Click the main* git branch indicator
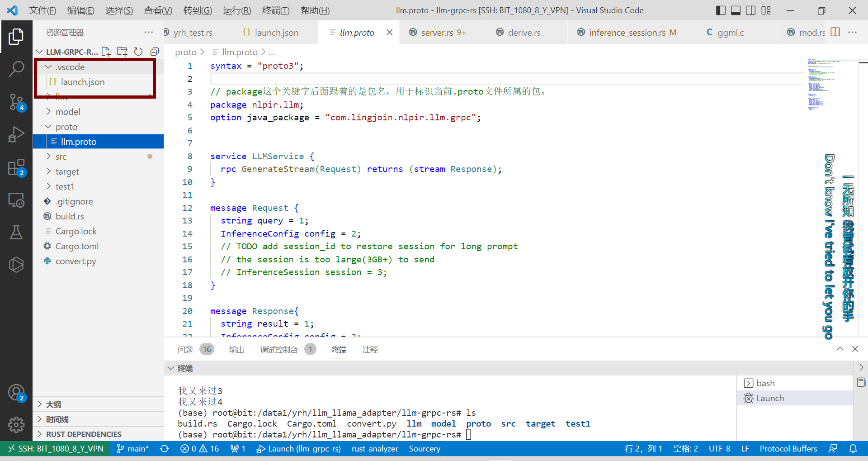 (x=132, y=448)
